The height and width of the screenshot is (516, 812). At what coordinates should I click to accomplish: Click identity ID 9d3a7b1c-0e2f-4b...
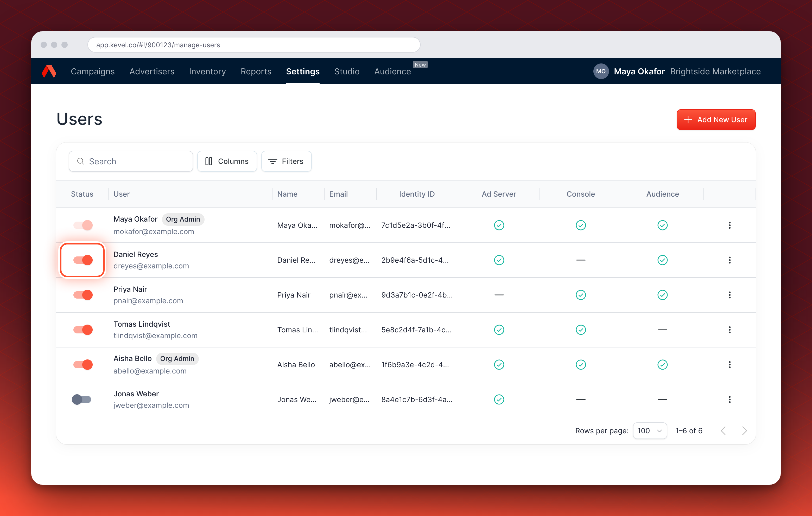click(x=417, y=295)
